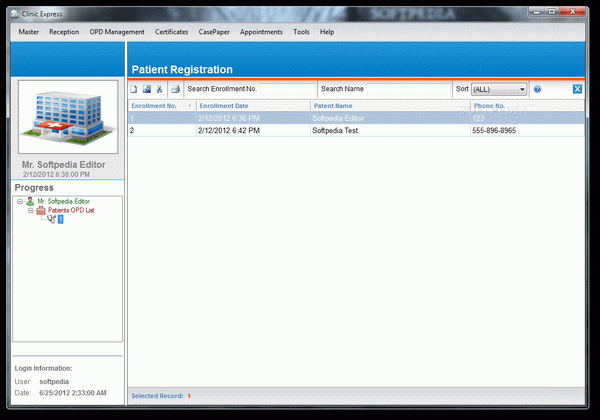Click the hospital building image

[x=68, y=117]
